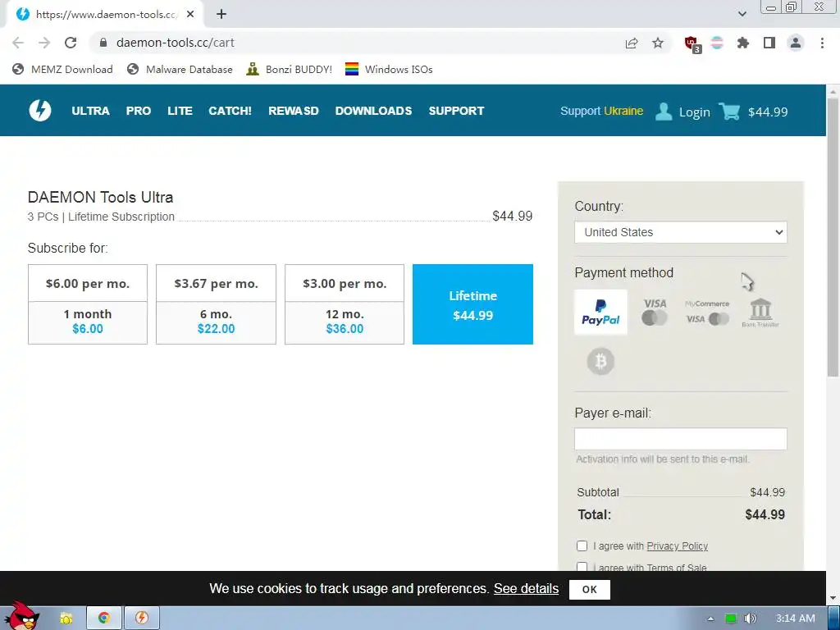
Task: Go back using the browser back arrow
Action: coord(18,43)
